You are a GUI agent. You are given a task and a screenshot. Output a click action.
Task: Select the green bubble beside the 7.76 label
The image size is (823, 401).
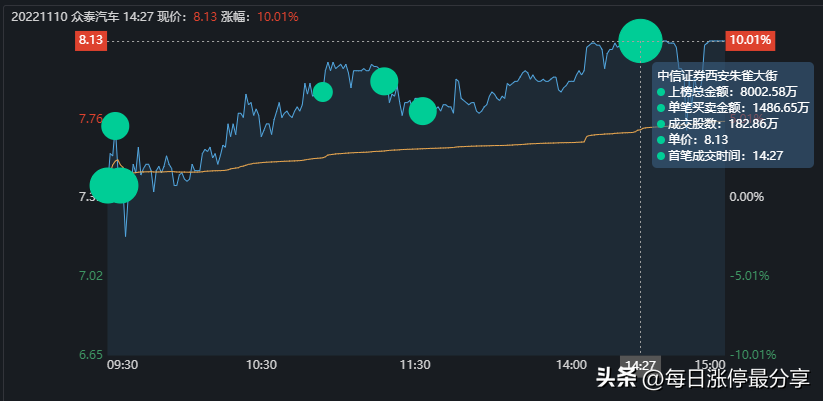[115, 125]
